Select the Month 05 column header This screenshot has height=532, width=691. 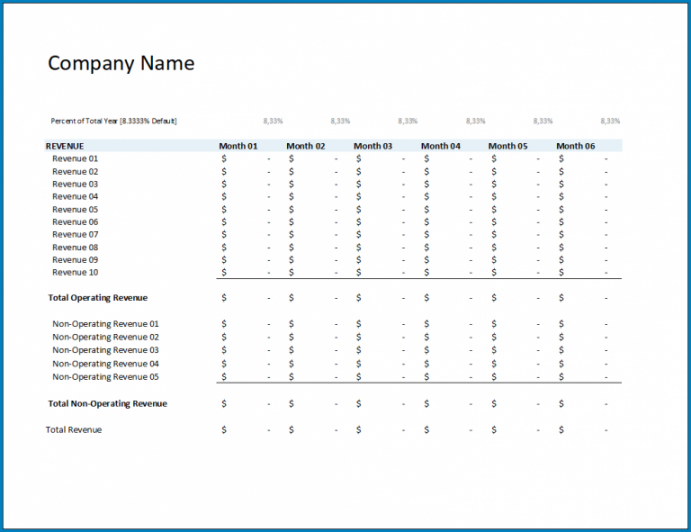tap(508, 146)
